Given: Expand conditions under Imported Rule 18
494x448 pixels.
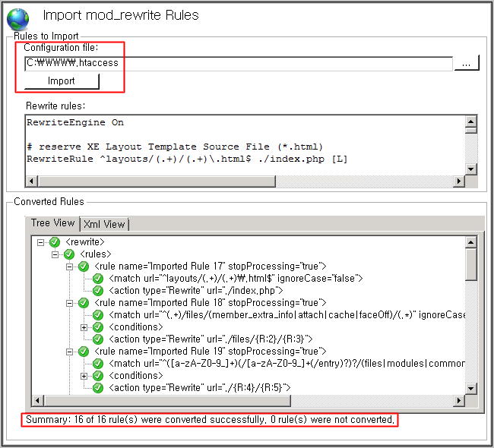Looking at the screenshot, I should click(84, 327).
